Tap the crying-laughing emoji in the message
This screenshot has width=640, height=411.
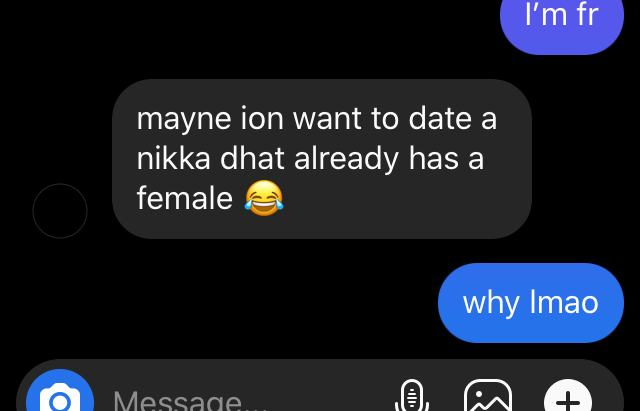(264, 198)
